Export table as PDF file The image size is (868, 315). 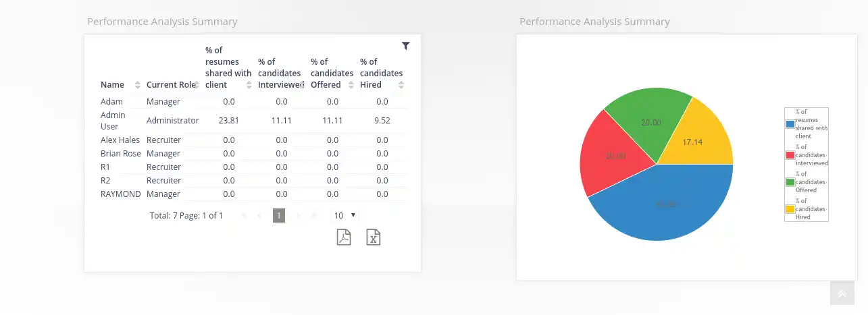click(x=344, y=237)
